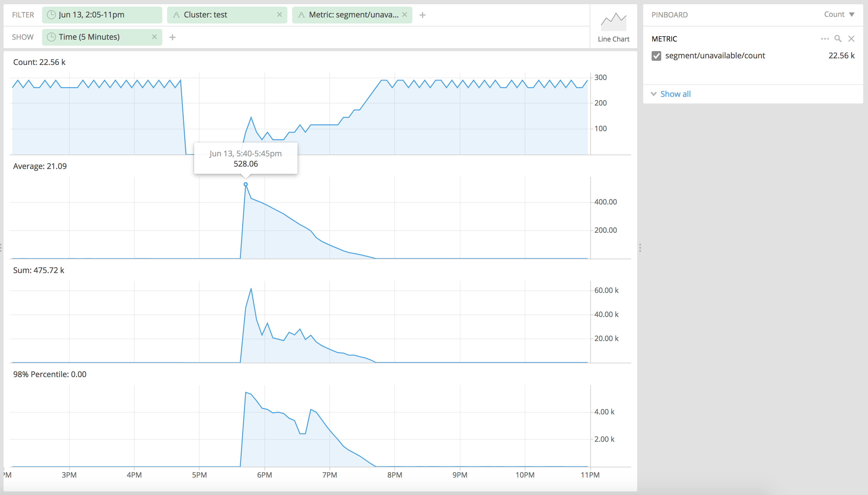Viewport: 868px width, 495px height.
Task: Open the Metric: segment/unava... filter pill
Action: 352,15
